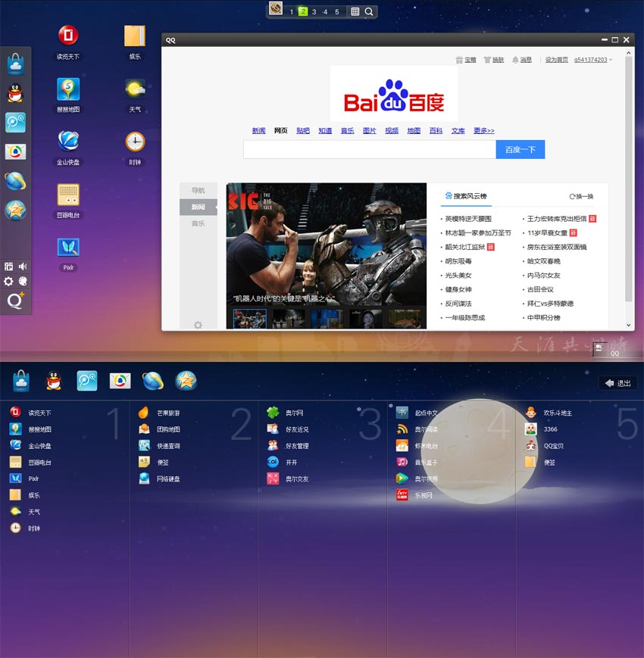Click the 换肤 skin link at page top

[x=494, y=60]
